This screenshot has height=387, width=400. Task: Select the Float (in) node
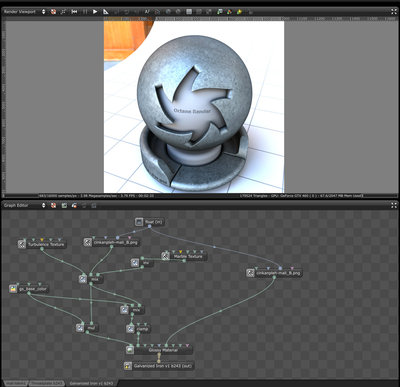coord(150,222)
